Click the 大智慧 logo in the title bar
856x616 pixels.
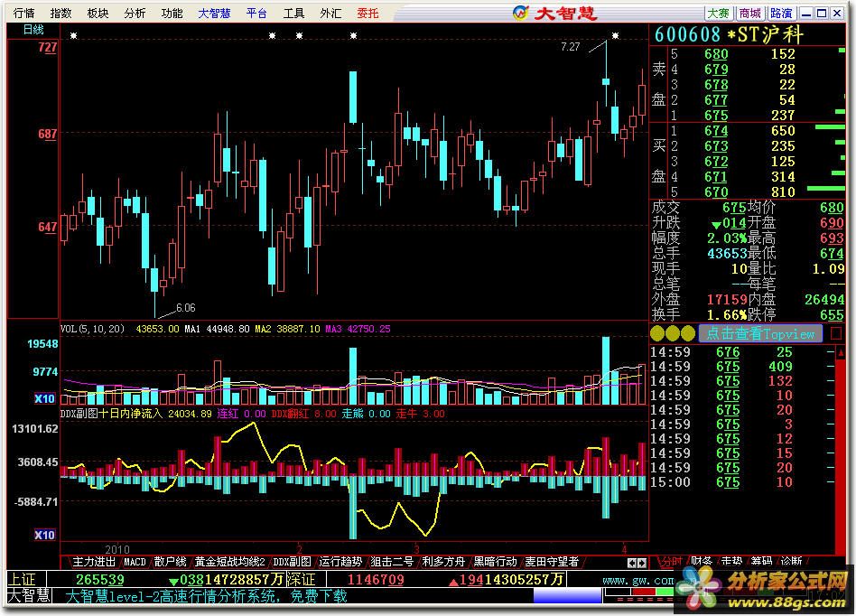point(555,13)
